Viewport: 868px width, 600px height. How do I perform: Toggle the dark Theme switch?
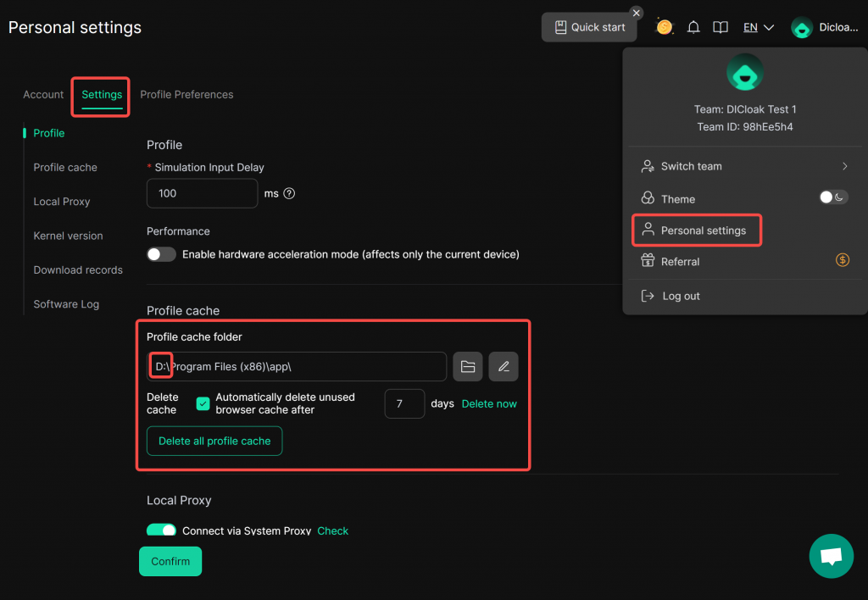pyautogui.click(x=833, y=197)
